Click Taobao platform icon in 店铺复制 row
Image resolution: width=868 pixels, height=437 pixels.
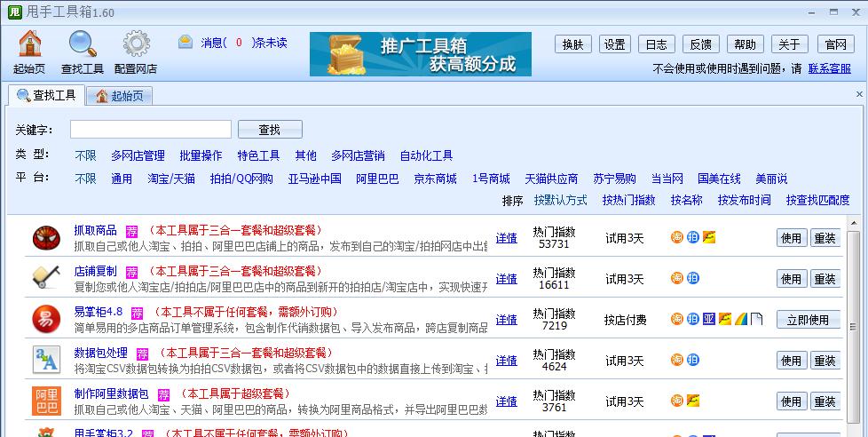[677, 278]
